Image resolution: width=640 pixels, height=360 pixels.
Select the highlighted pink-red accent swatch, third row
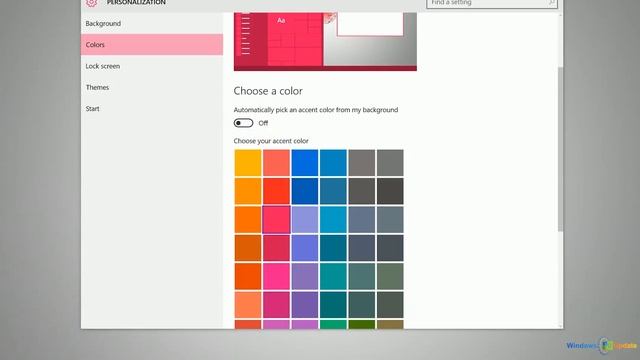276,220
